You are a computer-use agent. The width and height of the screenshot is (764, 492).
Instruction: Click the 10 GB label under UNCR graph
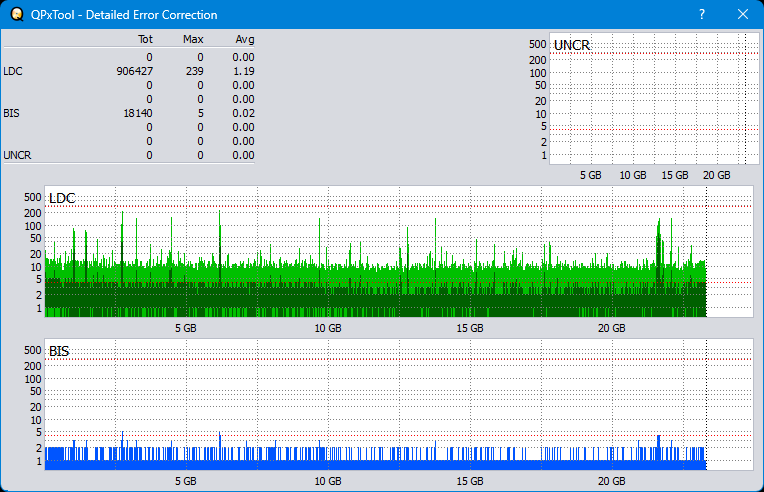[633, 175]
